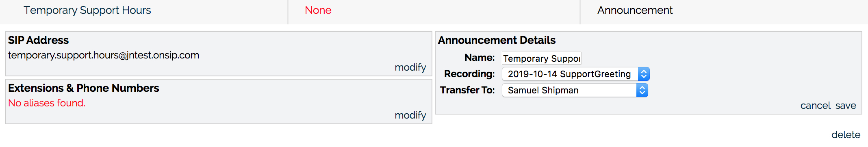The width and height of the screenshot is (868, 147).
Task: Select the Temporary Support Hours row title
Action: [87, 10]
